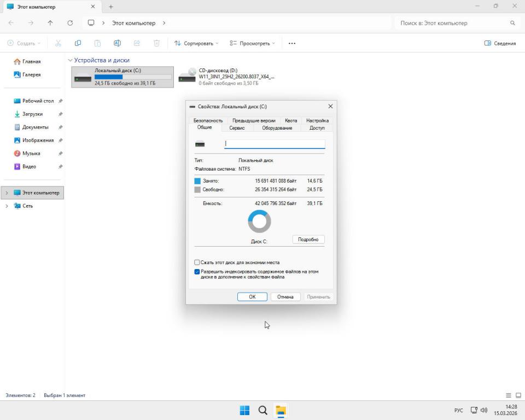Uncheck the allow file indexing checkbox

pos(197,272)
